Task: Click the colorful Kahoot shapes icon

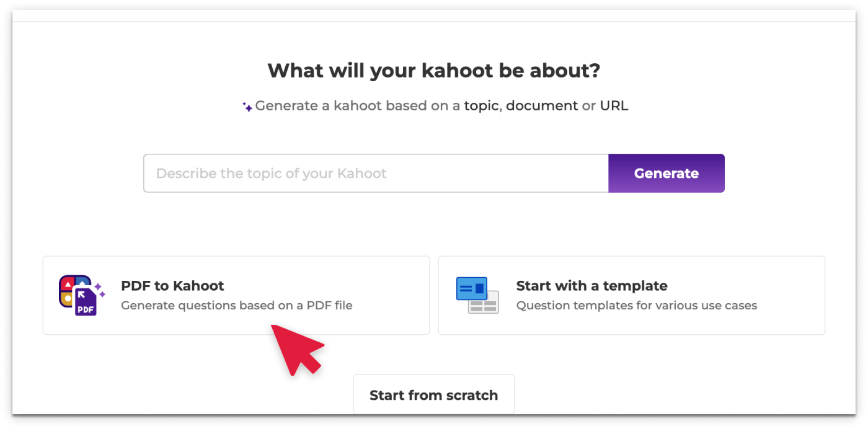Action: [x=69, y=291]
